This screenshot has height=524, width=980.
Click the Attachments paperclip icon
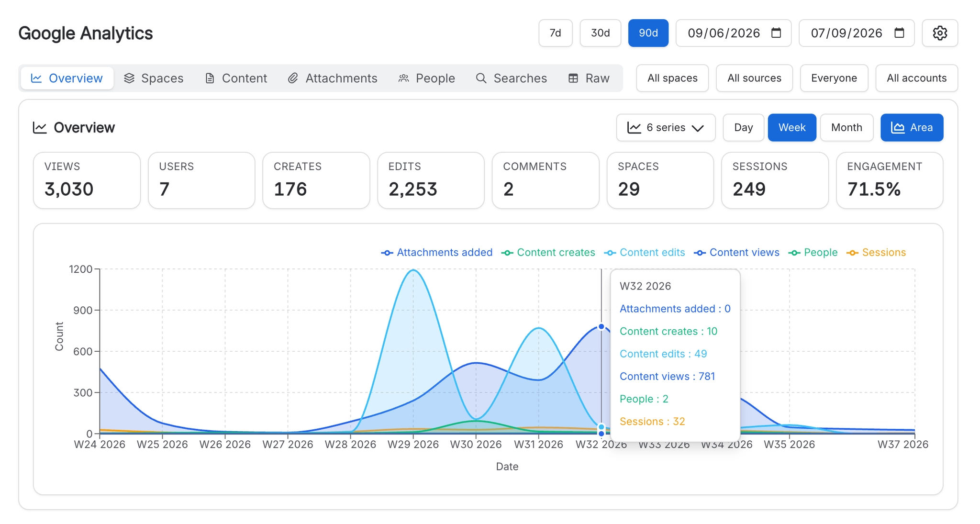point(293,78)
